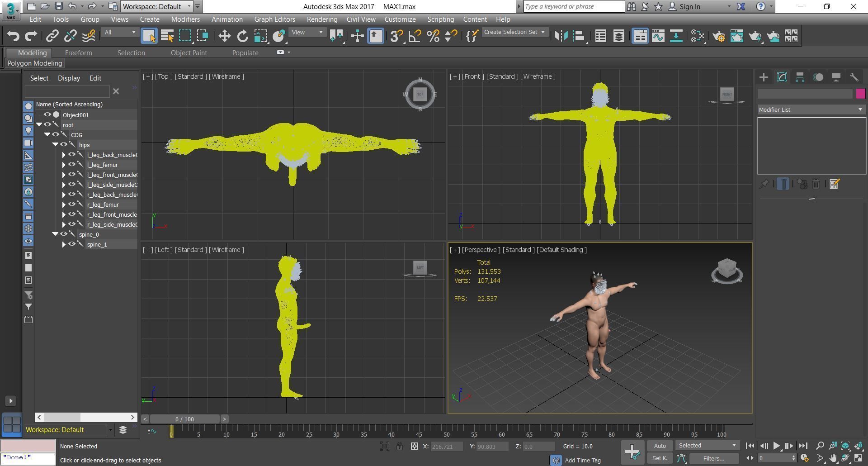
Task: Open the Hierarchy command panel tab
Action: point(800,77)
